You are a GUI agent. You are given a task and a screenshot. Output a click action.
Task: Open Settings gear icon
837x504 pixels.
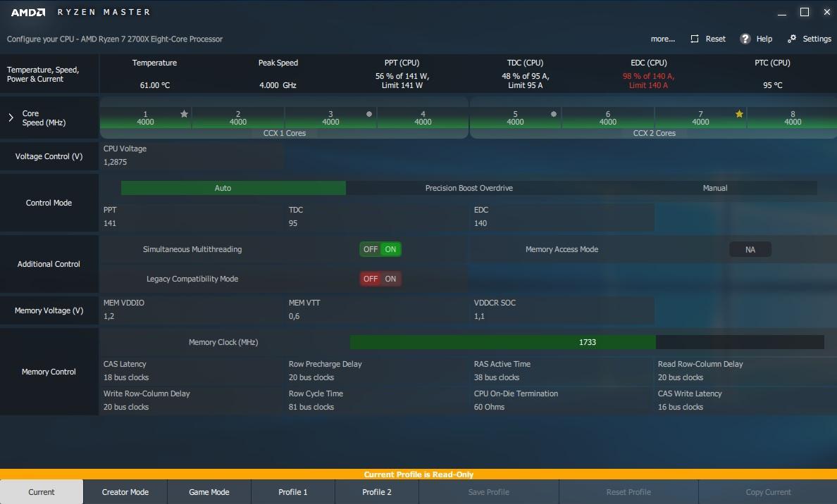pos(792,39)
